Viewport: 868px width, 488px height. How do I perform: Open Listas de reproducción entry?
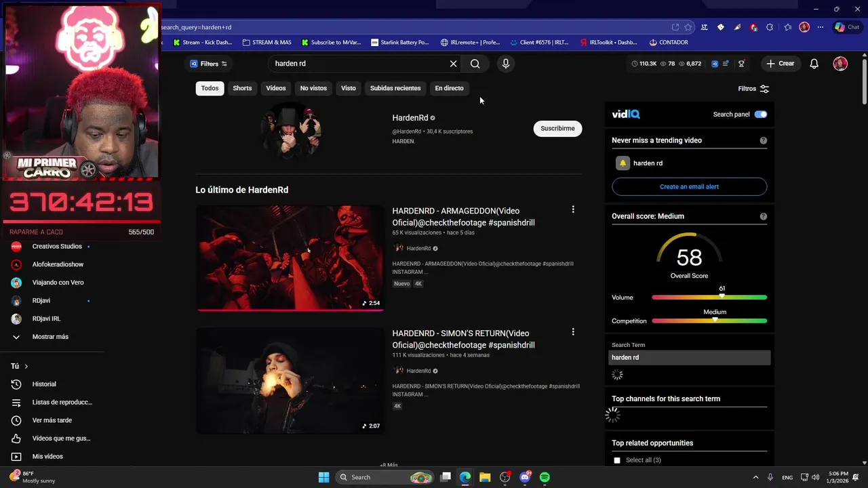62,403
